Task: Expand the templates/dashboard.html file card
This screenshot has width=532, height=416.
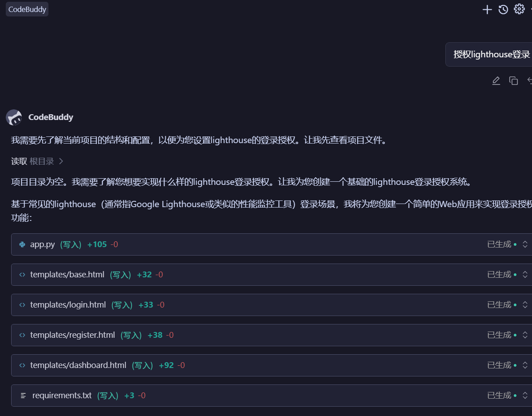Action: pos(525,365)
